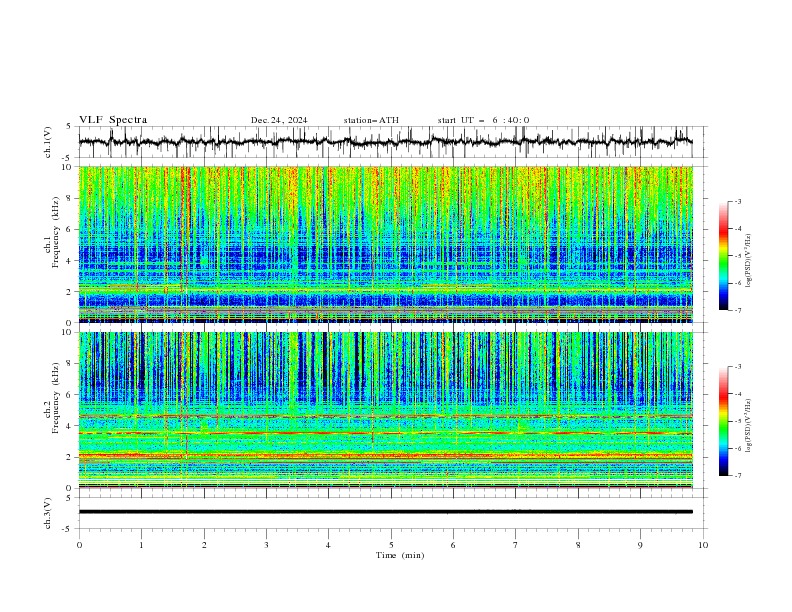Screen dimensions: 792x612
Task: Click the '-7' tick on ch.1 colorbar
Action: point(738,310)
